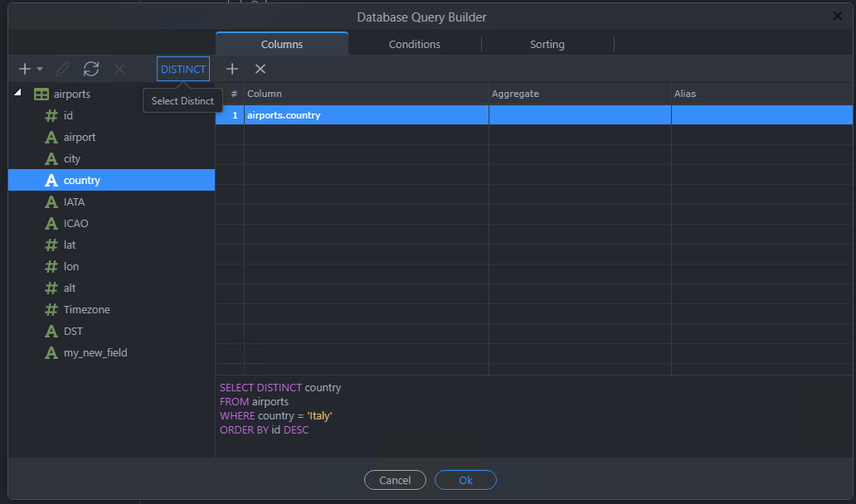Select the IATA field in tree
Screen dimensions: 856x504
click(74, 201)
